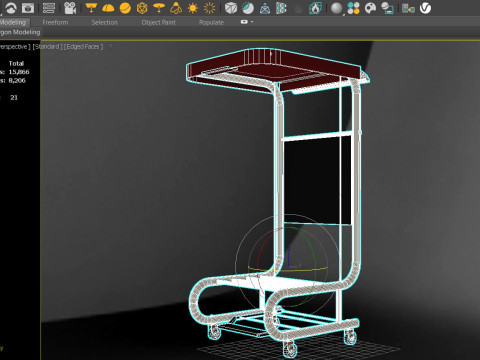Create a V-Ray sphere light
Screen dimensions: 480x360
(x=125, y=8)
